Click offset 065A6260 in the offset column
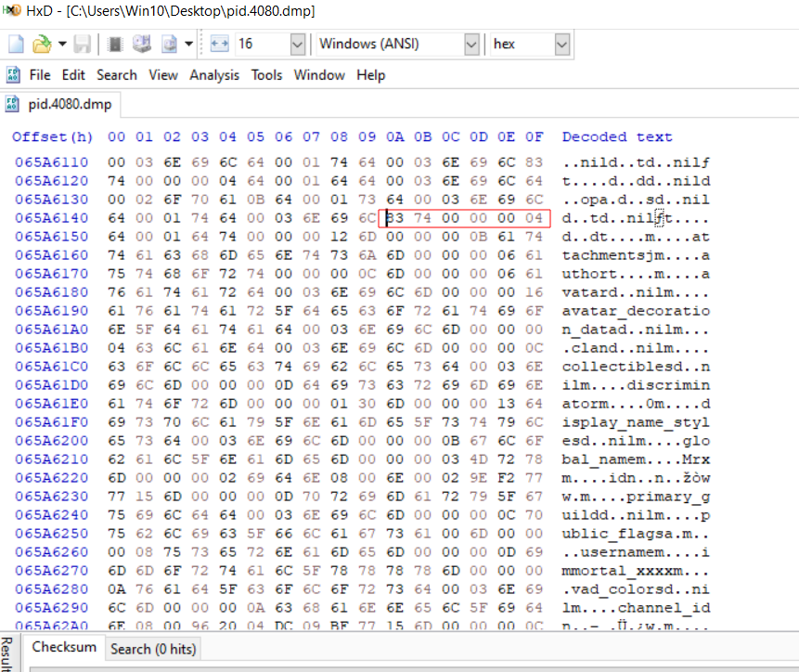This screenshot has height=672, width=799. point(51,552)
